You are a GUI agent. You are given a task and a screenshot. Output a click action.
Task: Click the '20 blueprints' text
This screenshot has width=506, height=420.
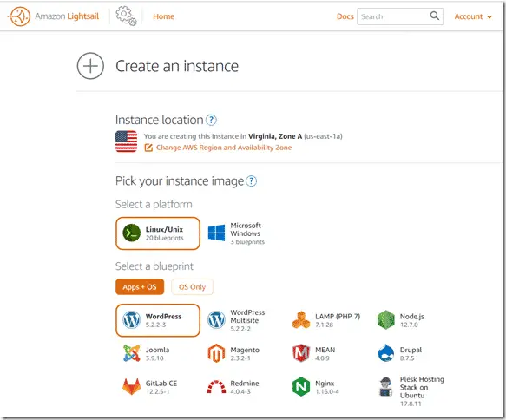[x=165, y=238]
